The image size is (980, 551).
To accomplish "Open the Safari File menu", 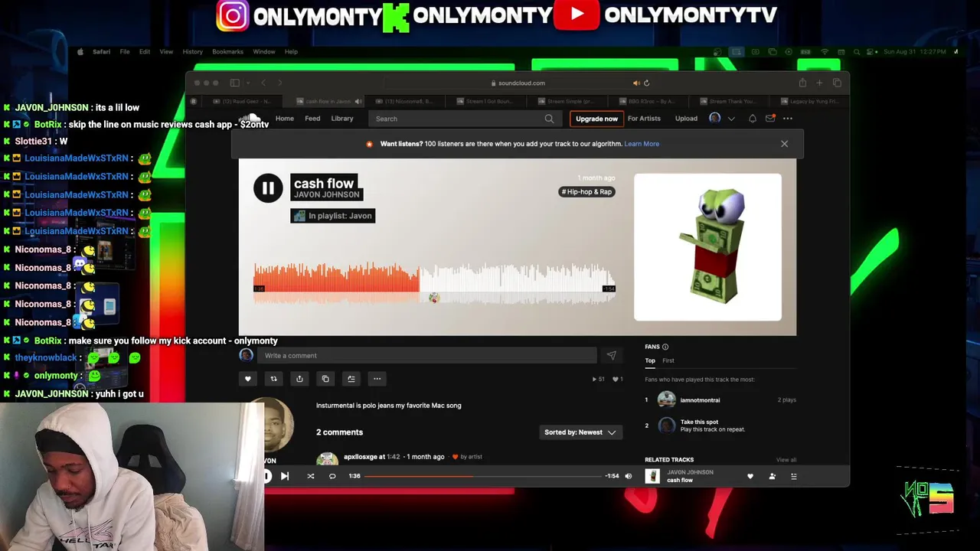I will click(x=124, y=52).
